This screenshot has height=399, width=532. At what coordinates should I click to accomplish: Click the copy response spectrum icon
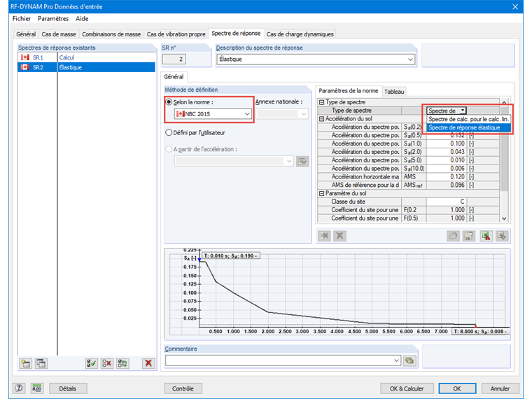[41, 363]
